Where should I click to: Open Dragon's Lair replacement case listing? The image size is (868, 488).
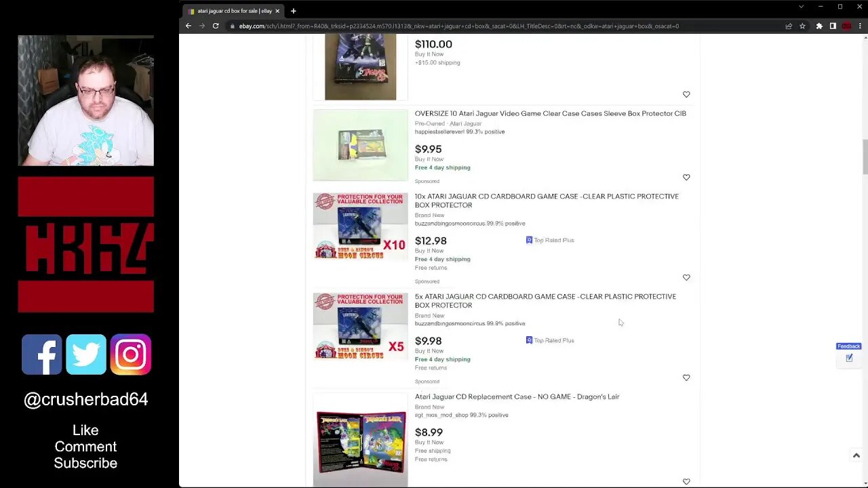click(517, 396)
